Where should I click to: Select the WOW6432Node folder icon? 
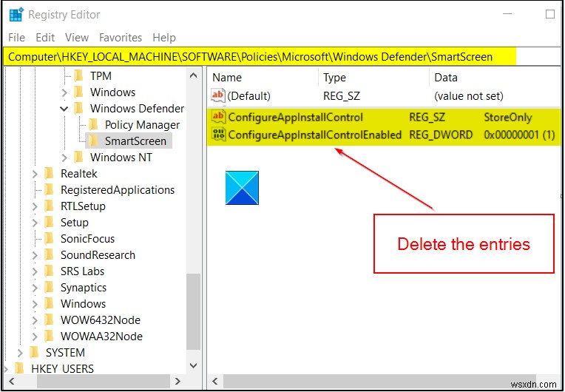tap(49, 320)
